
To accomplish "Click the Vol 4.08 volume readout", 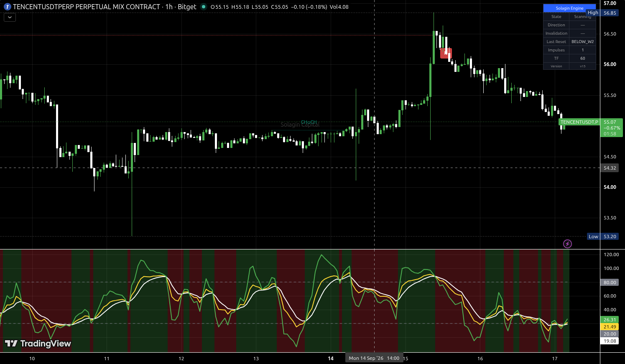I will tap(339, 7).
